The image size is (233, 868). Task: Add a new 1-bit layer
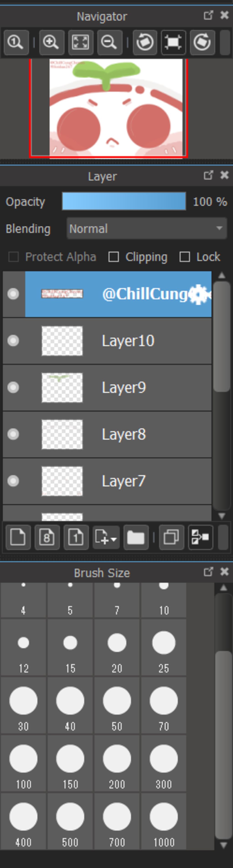76,537
